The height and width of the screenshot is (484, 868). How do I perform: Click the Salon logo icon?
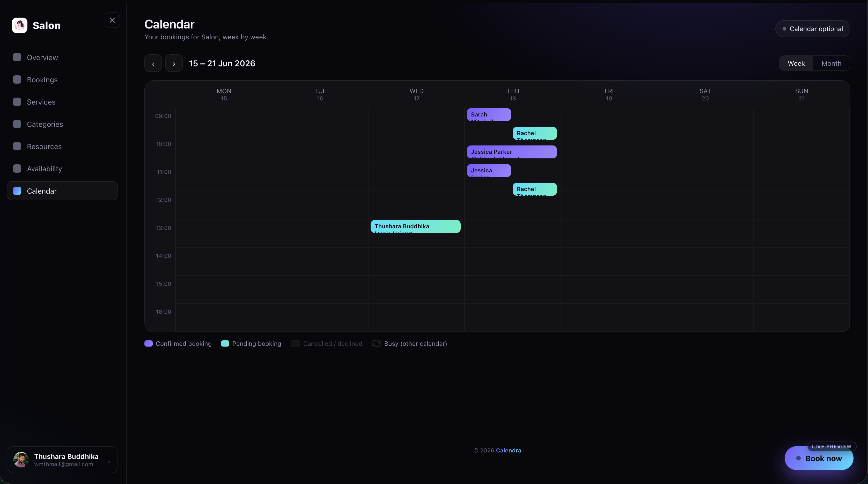(20, 25)
